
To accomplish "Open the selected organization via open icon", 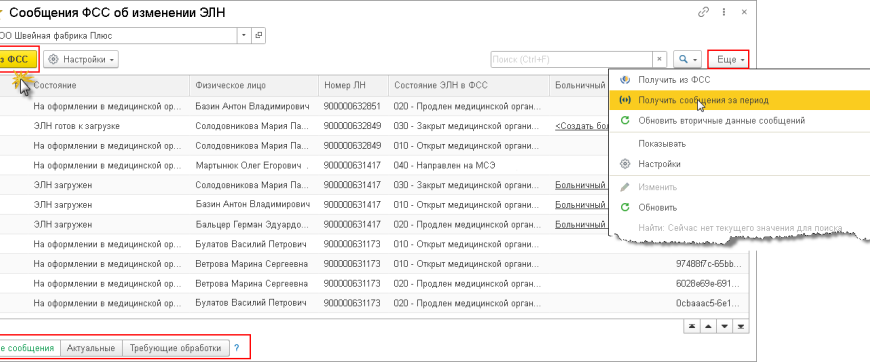I will pos(258,36).
